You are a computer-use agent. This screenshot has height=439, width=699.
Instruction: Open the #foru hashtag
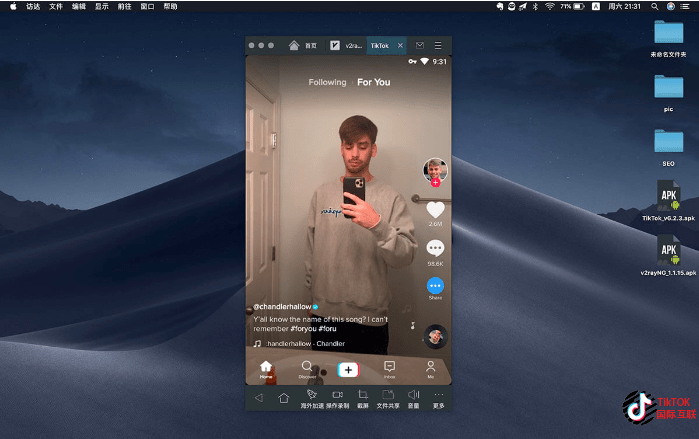point(328,328)
